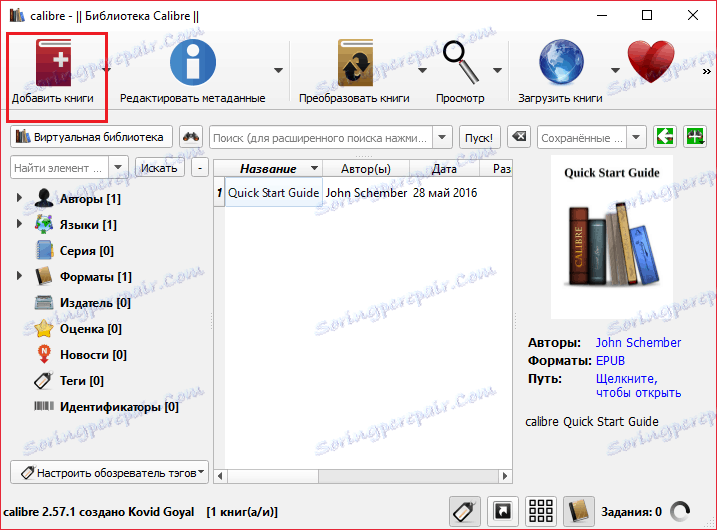This screenshot has width=717, height=530.
Task: Open Преобразовать книги dropdown arrow
Action: coord(423,70)
